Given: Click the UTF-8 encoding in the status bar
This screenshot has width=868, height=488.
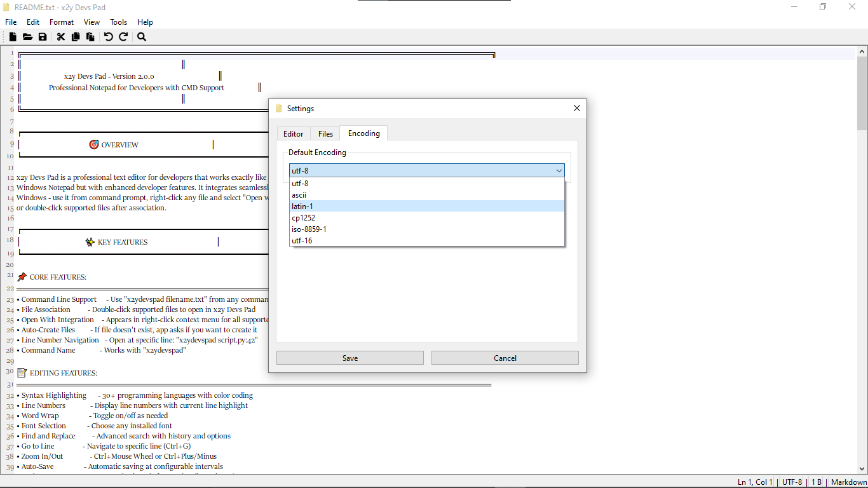Looking at the screenshot, I should click(x=792, y=482).
